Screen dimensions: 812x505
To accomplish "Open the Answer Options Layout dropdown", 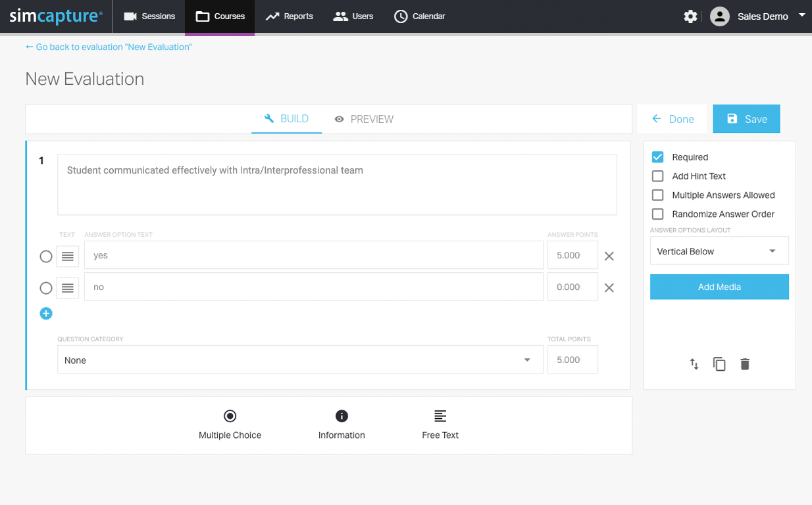I will coord(719,251).
